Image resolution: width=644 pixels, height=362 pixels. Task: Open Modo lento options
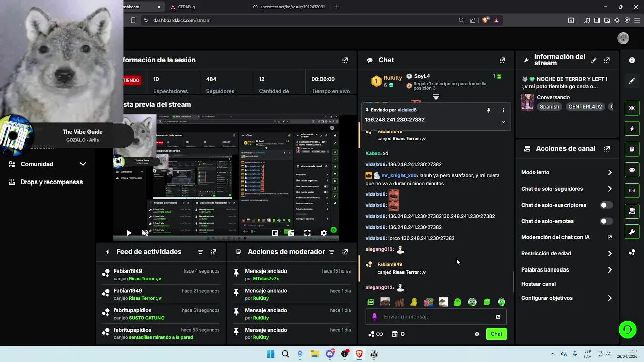coord(567,172)
